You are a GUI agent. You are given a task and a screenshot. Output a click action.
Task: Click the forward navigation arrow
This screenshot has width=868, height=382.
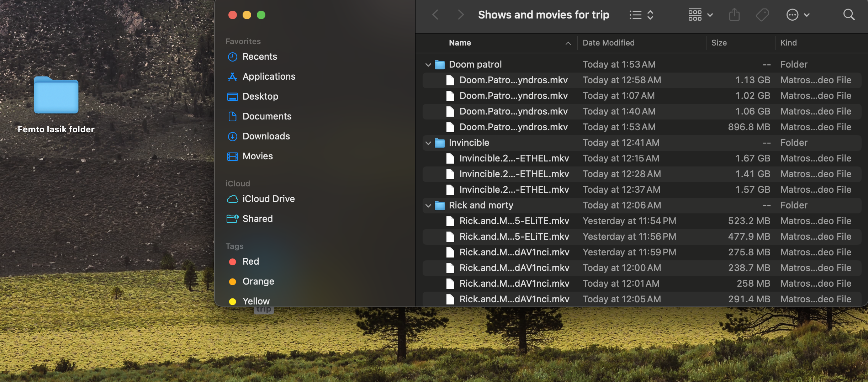(461, 15)
